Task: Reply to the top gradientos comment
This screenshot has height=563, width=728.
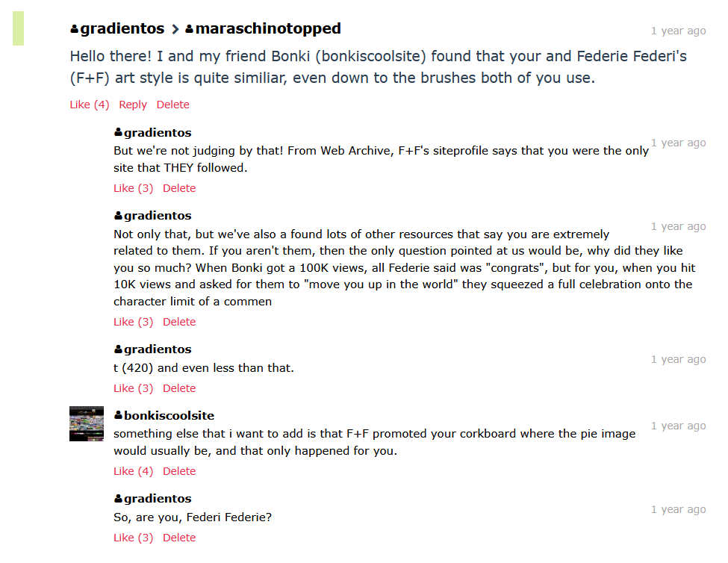Action: (x=133, y=105)
